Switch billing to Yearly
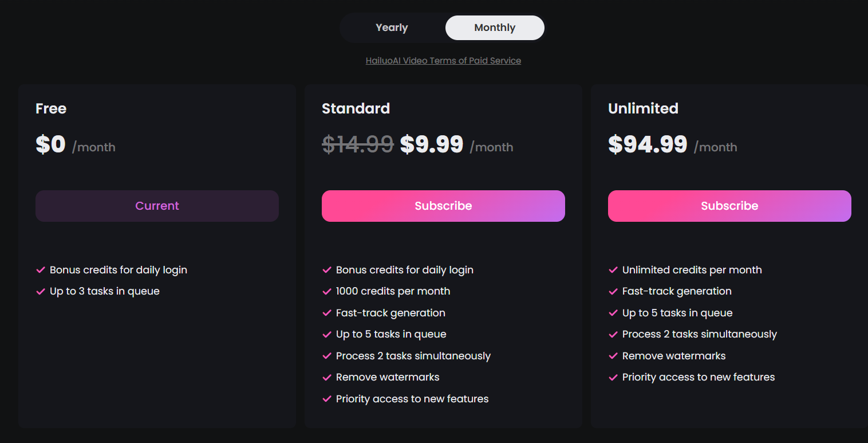The width and height of the screenshot is (868, 443). coord(392,28)
